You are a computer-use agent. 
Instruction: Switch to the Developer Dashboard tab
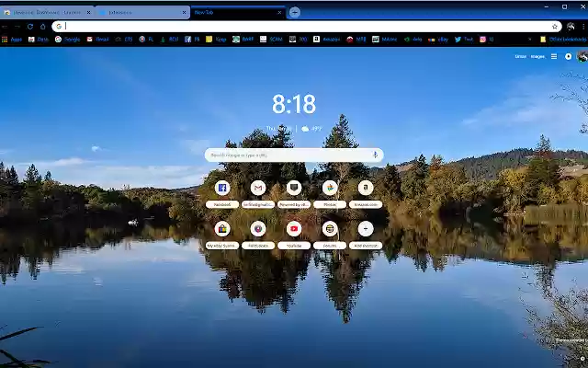coord(47,12)
